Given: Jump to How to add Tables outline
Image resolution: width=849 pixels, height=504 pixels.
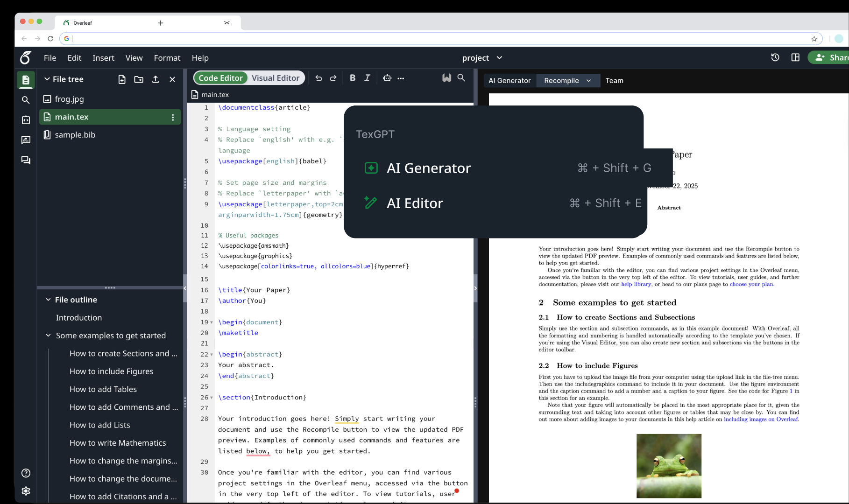Looking at the screenshot, I should (103, 389).
